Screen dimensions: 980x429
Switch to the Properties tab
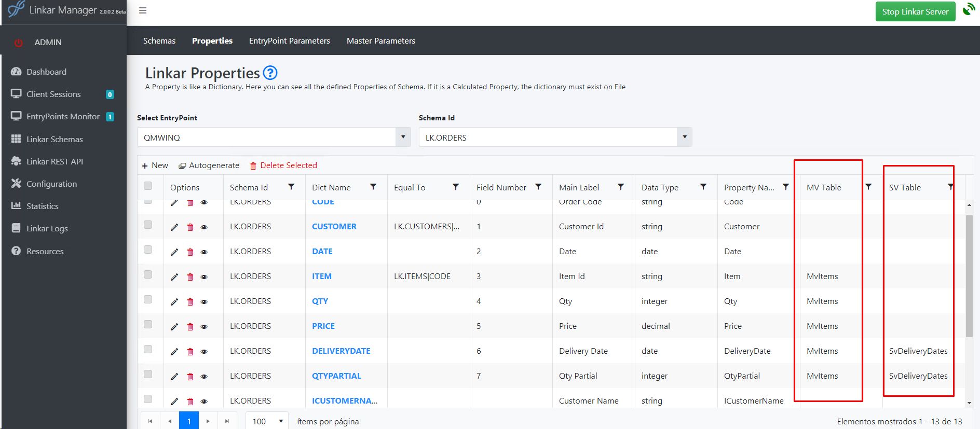click(x=212, y=40)
